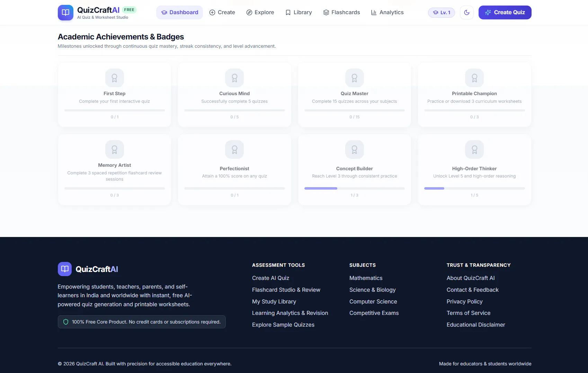The image size is (588, 373).
Task: Click the Quiz Master badge ribbon icon
Action: [x=355, y=78]
